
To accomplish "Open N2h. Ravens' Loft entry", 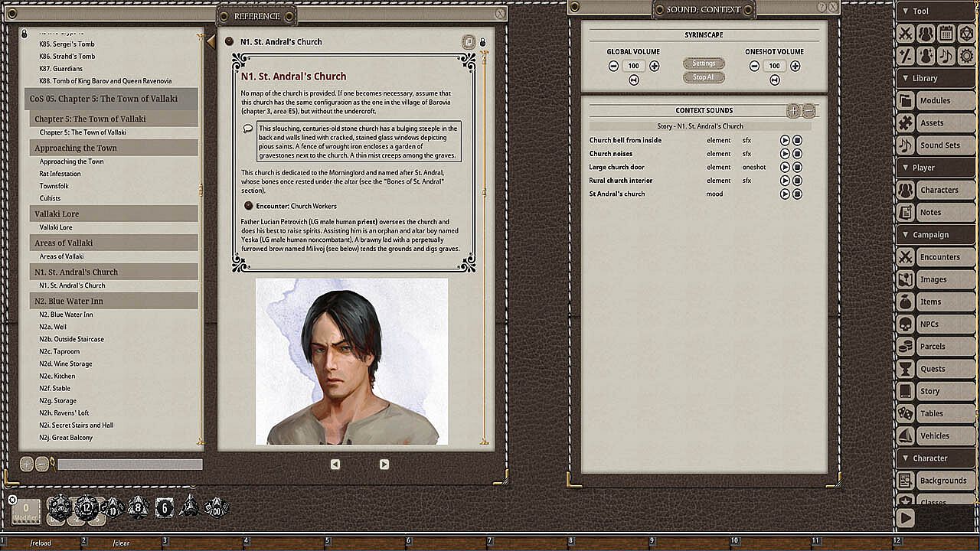I will point(64,412).
